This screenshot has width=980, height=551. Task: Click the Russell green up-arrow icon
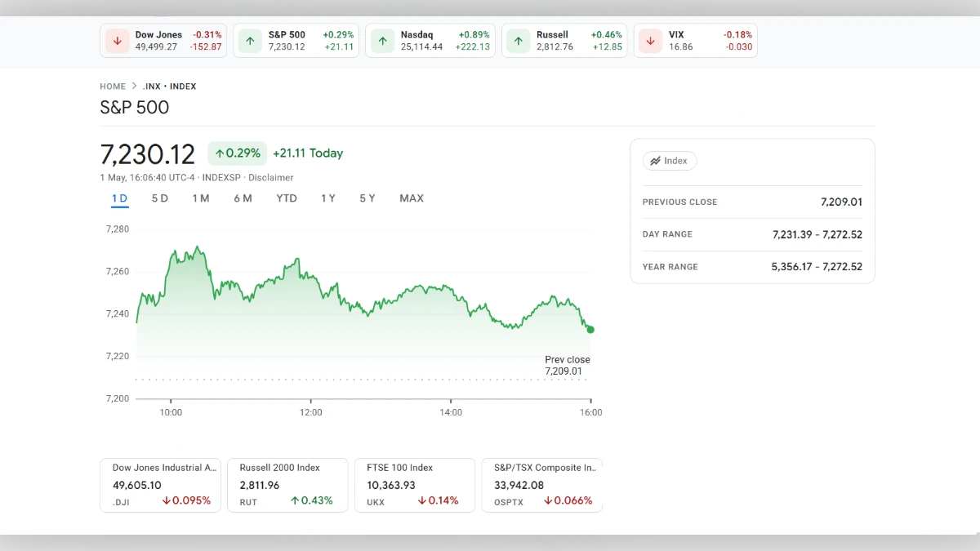pos(518,41)
